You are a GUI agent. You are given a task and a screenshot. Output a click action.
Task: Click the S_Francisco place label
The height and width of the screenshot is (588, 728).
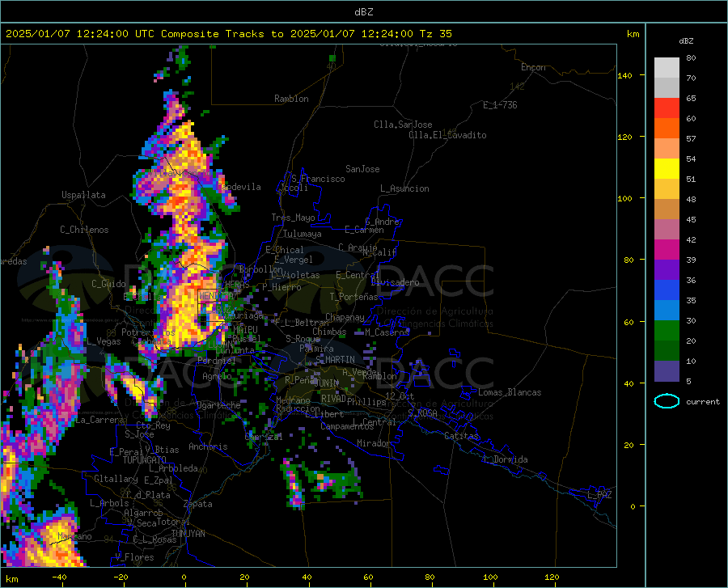pos(318,179)
